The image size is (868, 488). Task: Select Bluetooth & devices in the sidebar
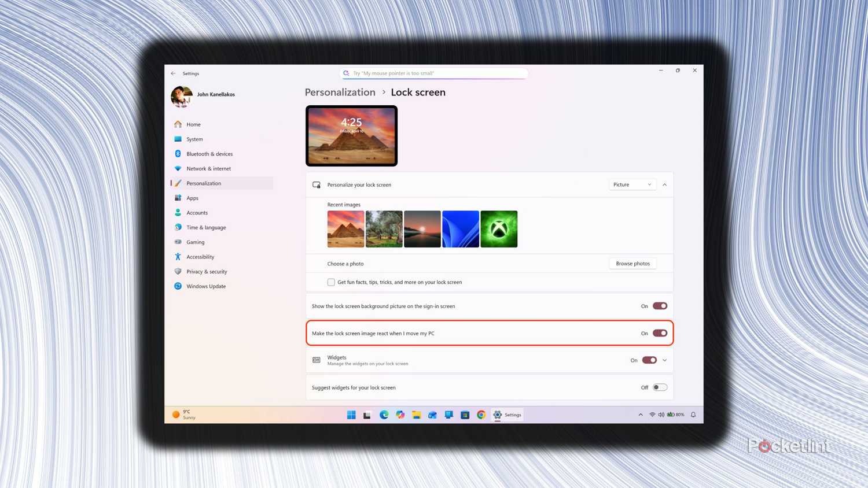(x=209, y=154)
